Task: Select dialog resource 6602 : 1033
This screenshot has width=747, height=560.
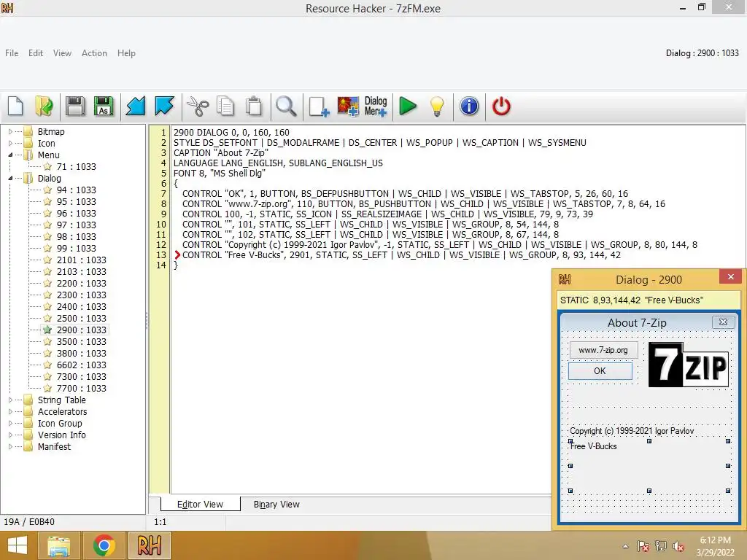Action: [x=81, y=365]
